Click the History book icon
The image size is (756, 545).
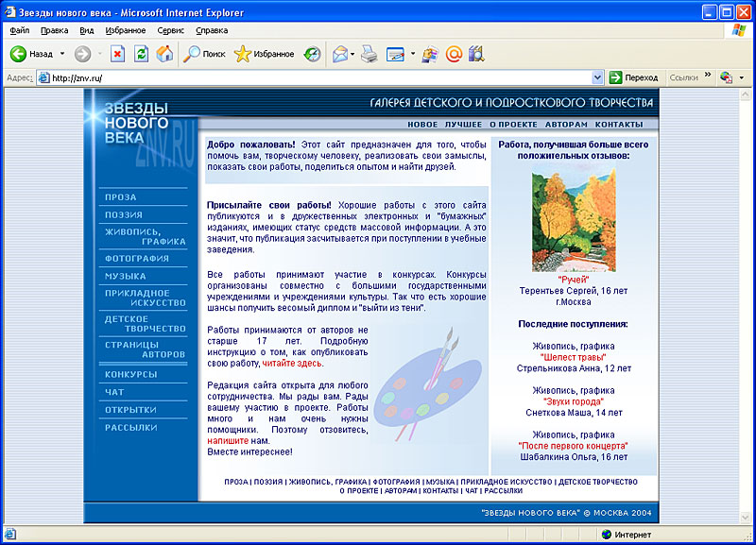(x=310, y=54)
